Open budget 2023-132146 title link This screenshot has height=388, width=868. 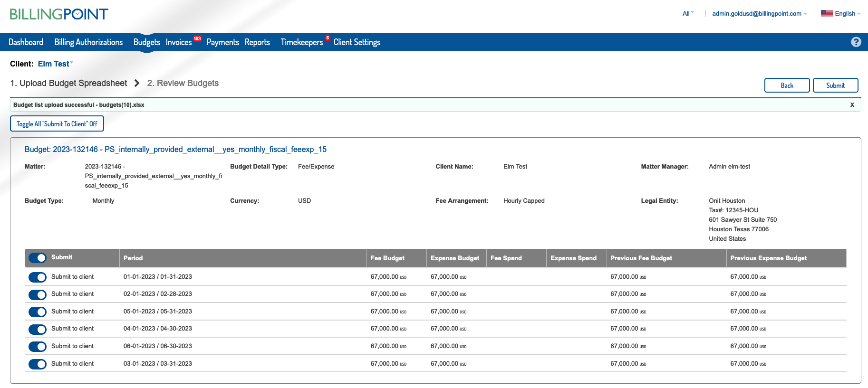[x=175, y=149]
